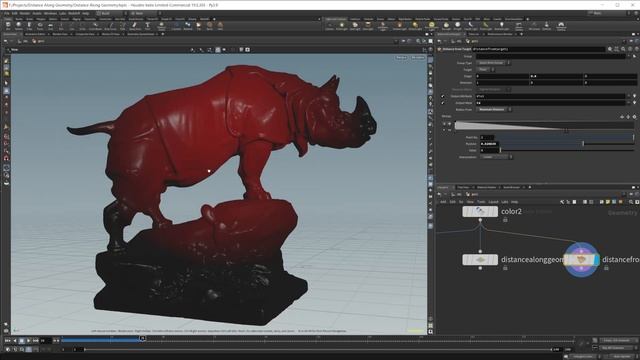Open the Radius From dropdown
The image size is (640, 360).
tap(494, 109)
